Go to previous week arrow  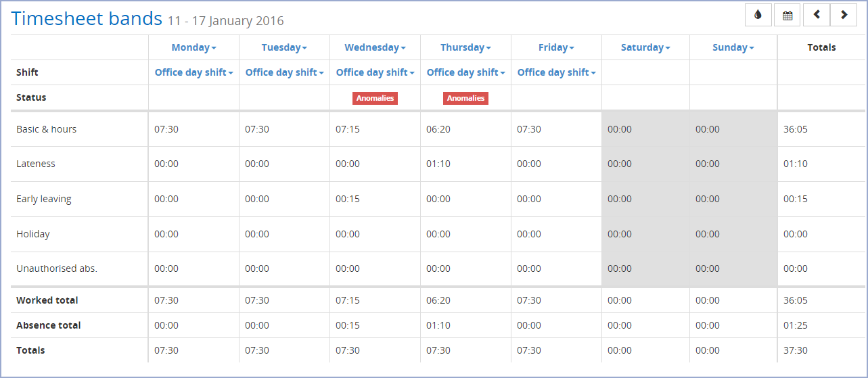(817, 15)
